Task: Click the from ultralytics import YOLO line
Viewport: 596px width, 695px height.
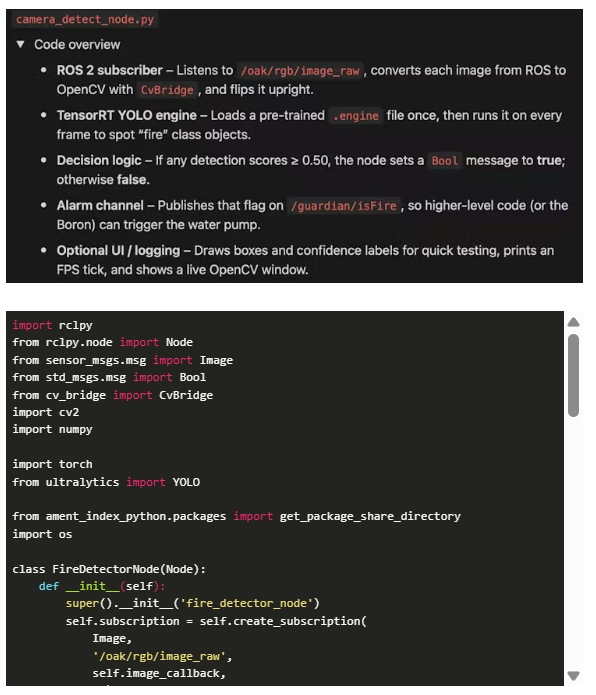Action: point(106,482)
